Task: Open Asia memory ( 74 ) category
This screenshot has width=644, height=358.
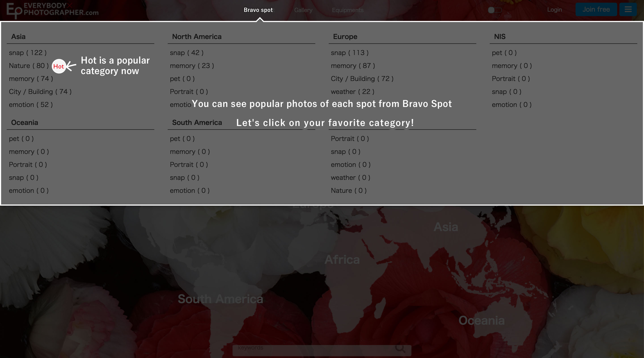Action: click(31, 79)
